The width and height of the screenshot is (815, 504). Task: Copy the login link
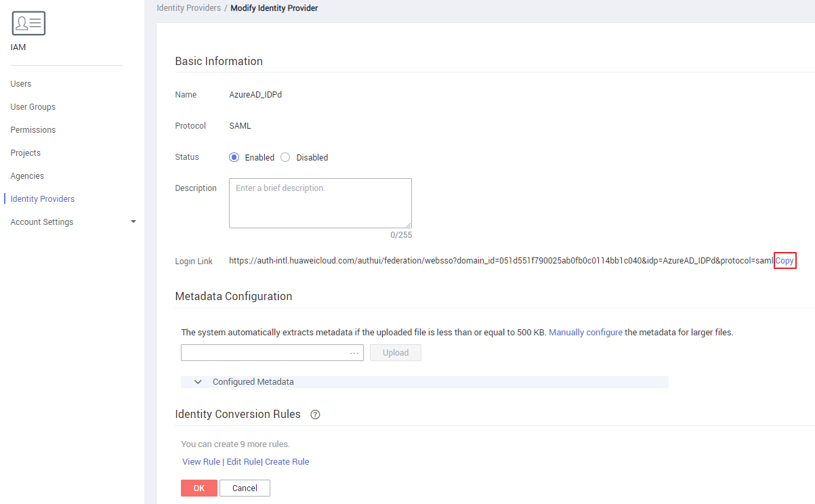[x=785, y=261]
